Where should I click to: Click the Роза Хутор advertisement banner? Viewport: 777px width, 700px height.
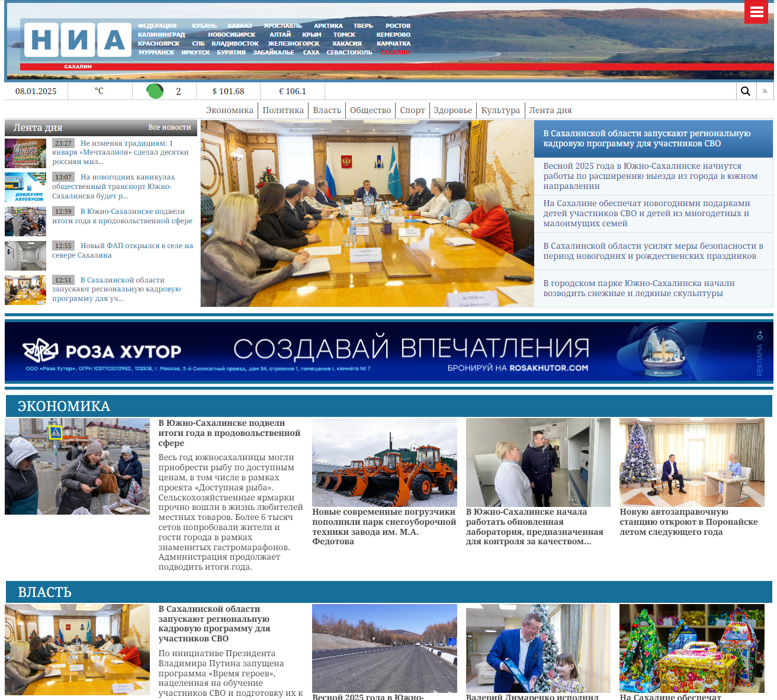pos(389,351)
